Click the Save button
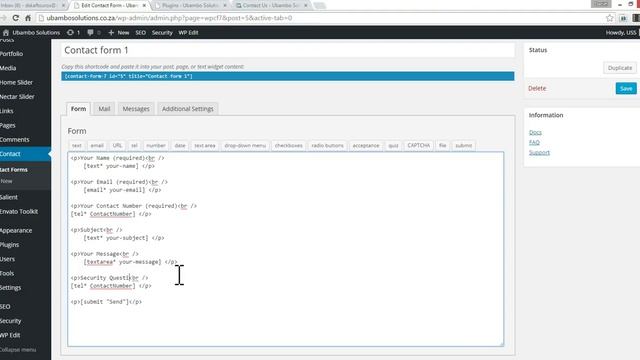640x360 pixels. pyautogui.click(x=626, y=88)
